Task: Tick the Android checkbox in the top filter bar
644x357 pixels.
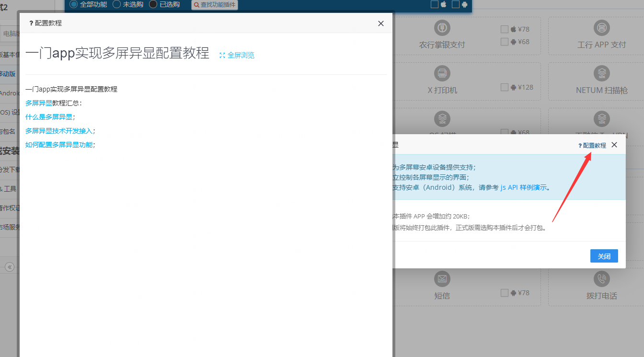Action: point(456,4)
